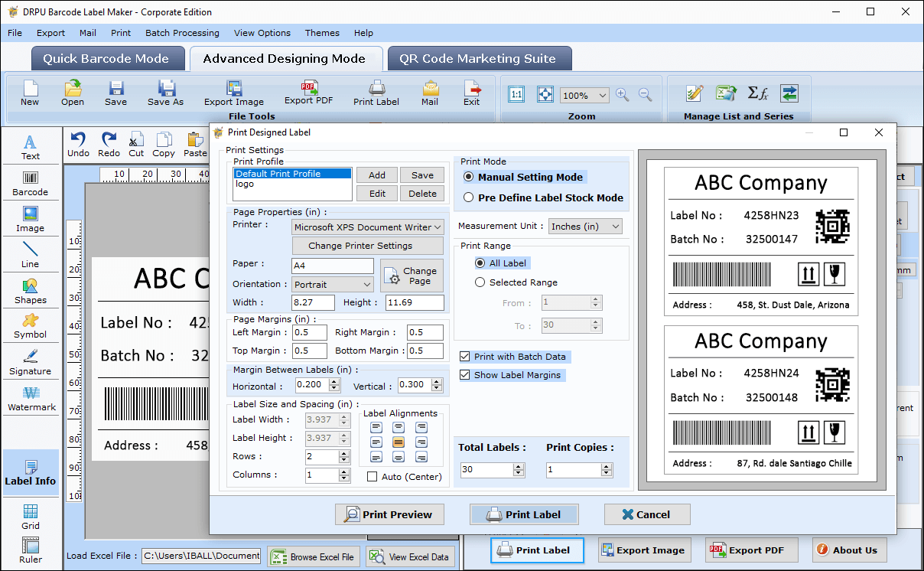924x571 pixels.
Task: Click the Save As toolbar icon
Action: [165, 93]
